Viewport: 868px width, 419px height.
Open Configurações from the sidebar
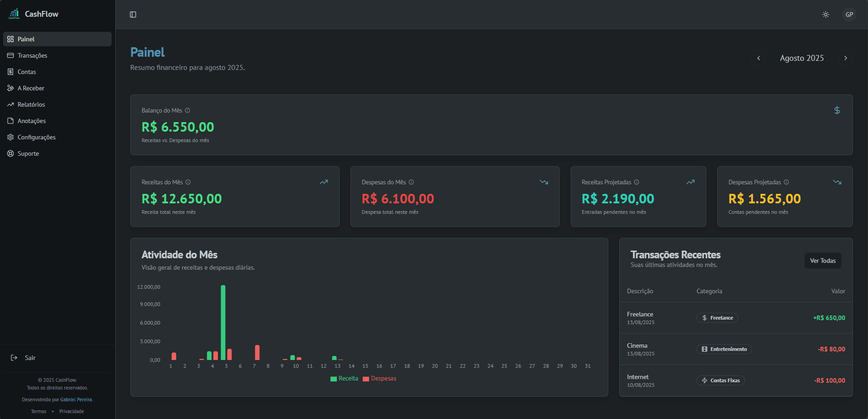click(x=36, y=137)
